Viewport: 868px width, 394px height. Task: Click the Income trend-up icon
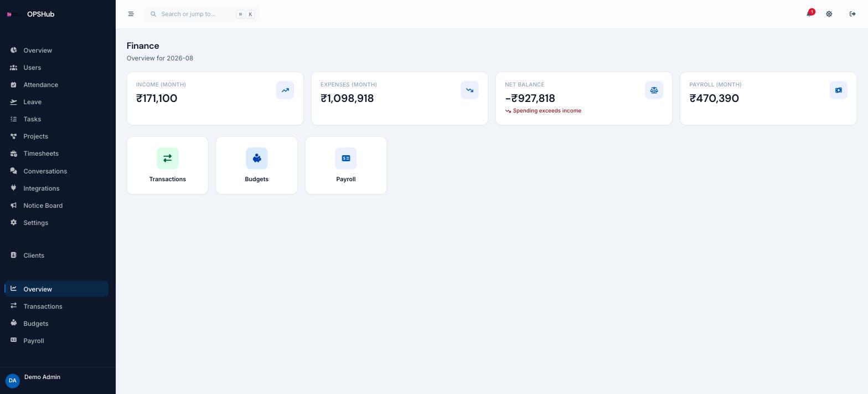285,90
